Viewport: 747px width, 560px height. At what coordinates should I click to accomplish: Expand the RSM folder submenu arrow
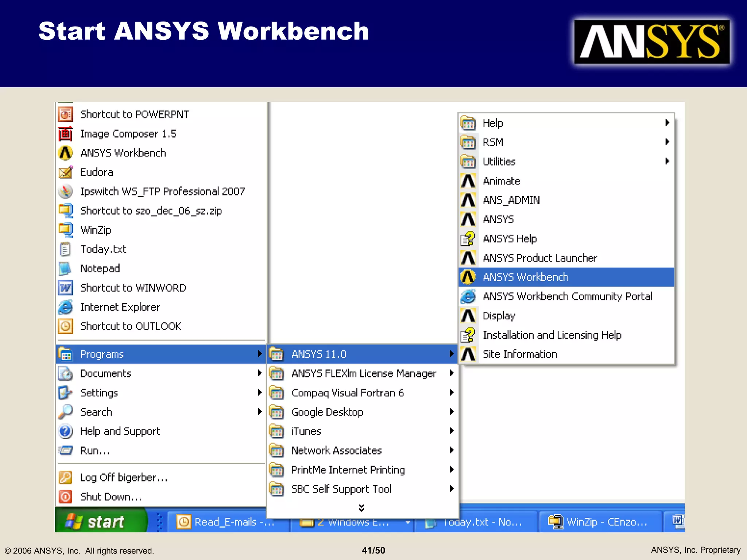(667, 142)
